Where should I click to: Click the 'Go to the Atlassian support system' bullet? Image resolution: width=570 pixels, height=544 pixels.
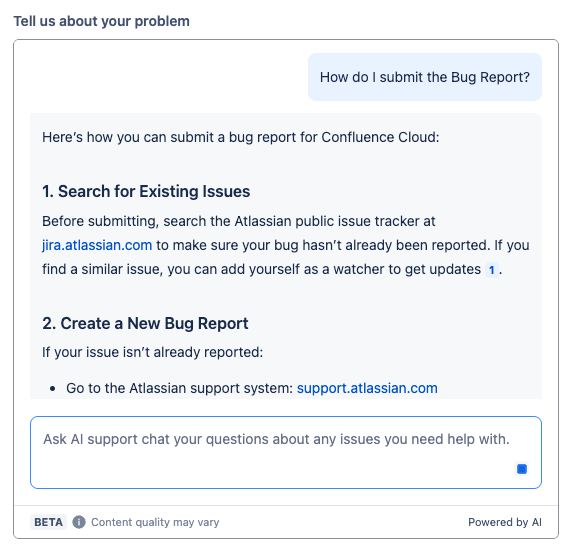pyautogui.click(x=252, y=388)
